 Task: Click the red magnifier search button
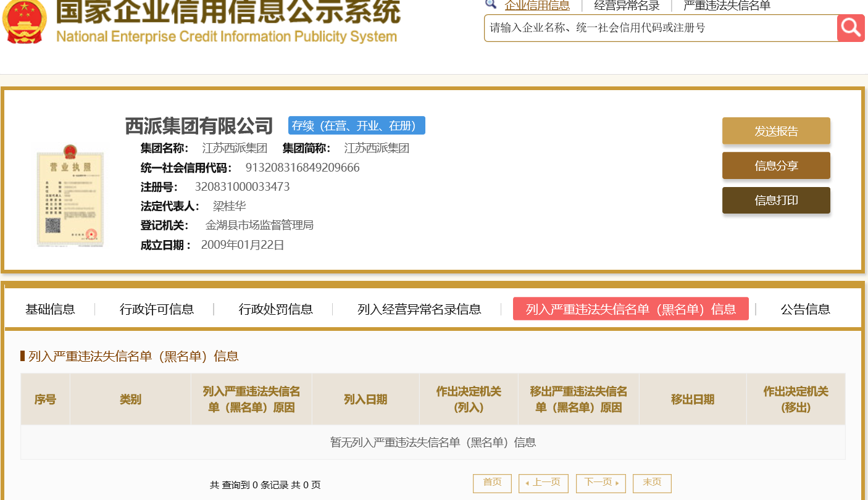[x=851, y=28]
